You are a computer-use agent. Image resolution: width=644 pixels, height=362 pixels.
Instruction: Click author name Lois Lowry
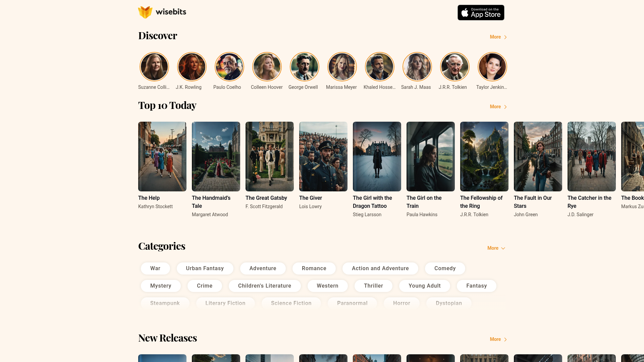(310, 206)
